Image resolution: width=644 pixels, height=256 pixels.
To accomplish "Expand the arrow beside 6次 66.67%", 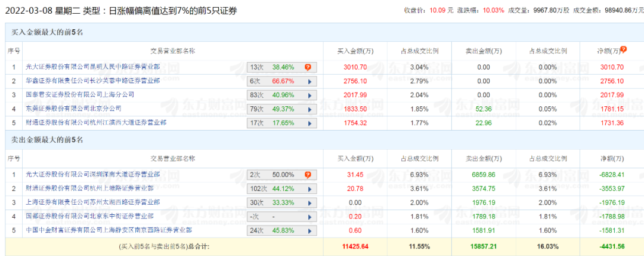I will click(x=310, y=81).
